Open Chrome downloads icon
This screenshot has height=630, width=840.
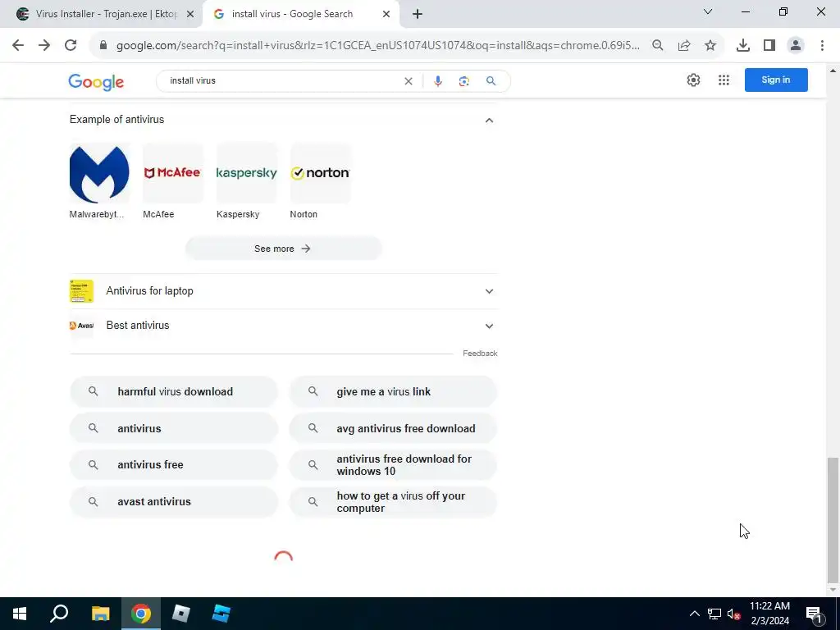click(742, 46)
